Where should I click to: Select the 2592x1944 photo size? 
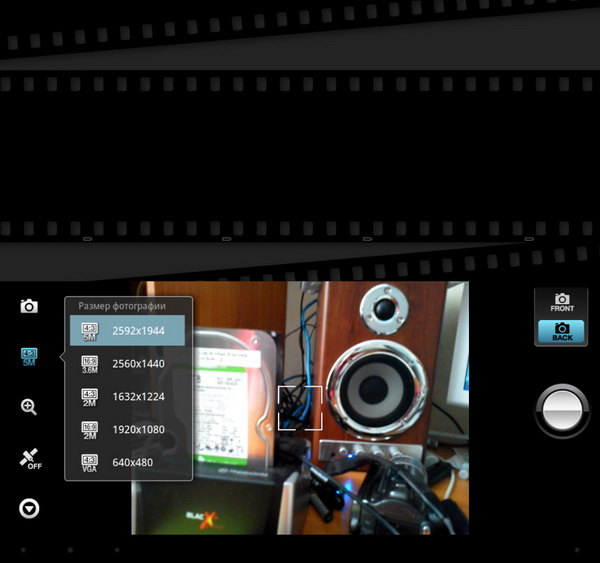(127, 330)
